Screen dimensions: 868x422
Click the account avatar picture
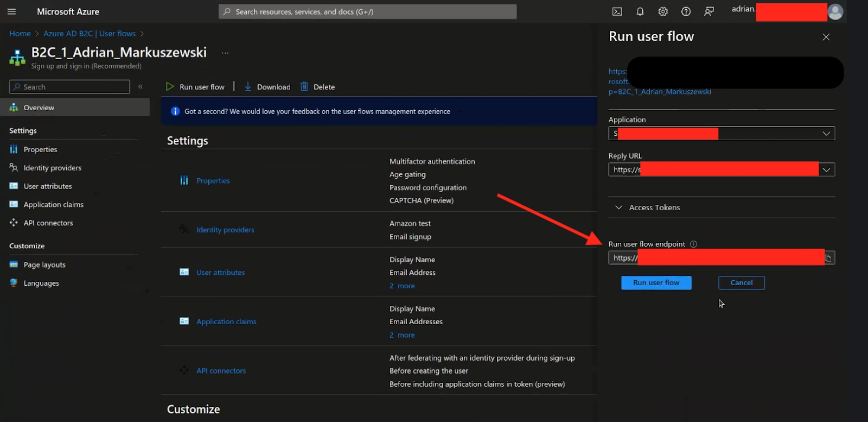click(x=835, y=11)
